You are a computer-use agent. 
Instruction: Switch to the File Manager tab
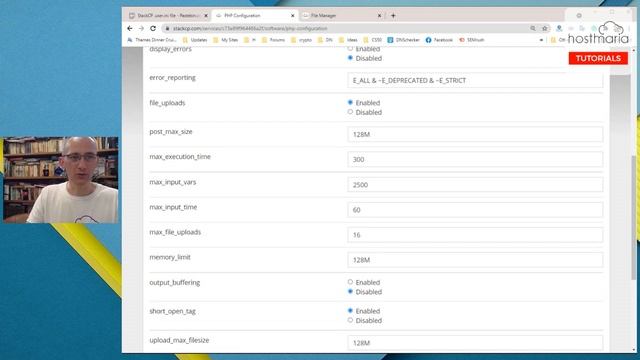click(x=341, y=16)
